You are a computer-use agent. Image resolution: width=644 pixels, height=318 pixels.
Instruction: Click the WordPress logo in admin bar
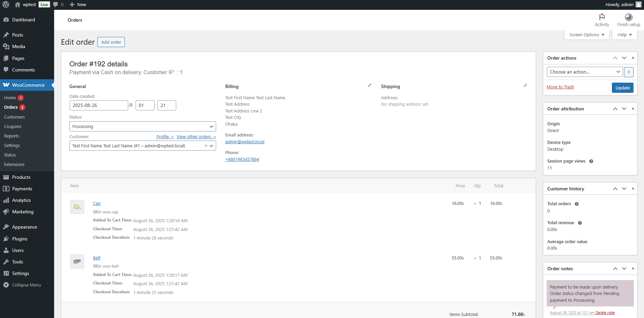coord(6,4)
